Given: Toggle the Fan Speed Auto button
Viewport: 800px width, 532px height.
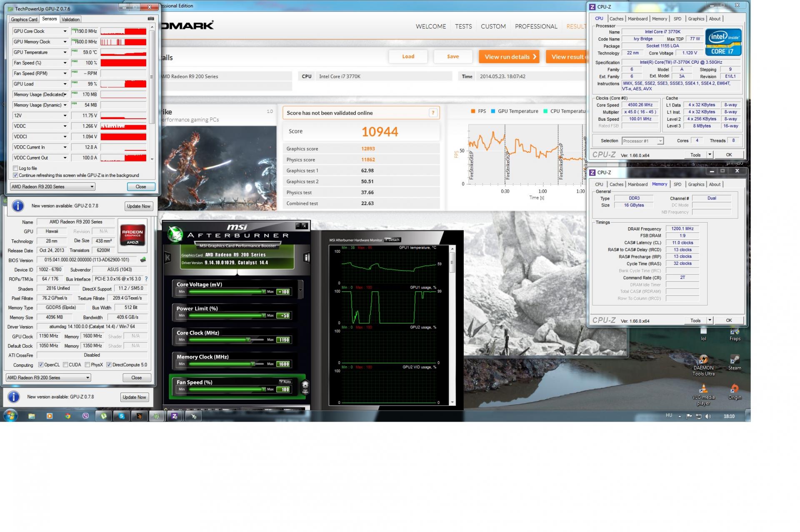Looking at the screenshot, I should [x=286, y=382].
